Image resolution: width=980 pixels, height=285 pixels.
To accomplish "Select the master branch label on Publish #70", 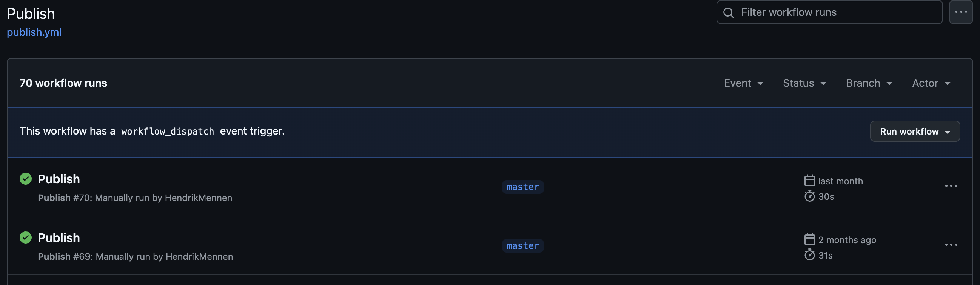I will coord(523,187).
